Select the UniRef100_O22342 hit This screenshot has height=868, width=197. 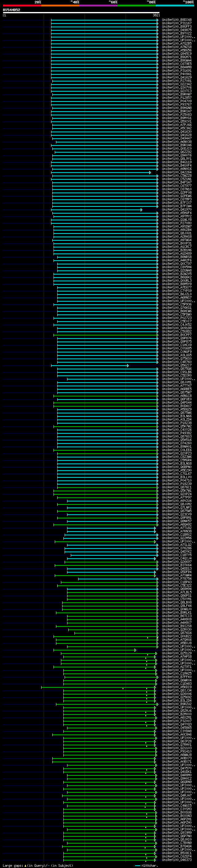176,84
